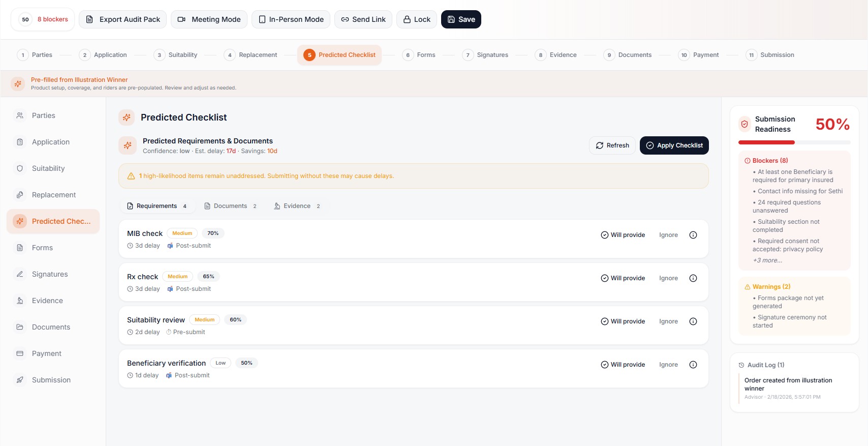The width and height of the screenshot is (868, 446).
Task: Click the Payment card icon in sidebar
Action: coord(20,353)
